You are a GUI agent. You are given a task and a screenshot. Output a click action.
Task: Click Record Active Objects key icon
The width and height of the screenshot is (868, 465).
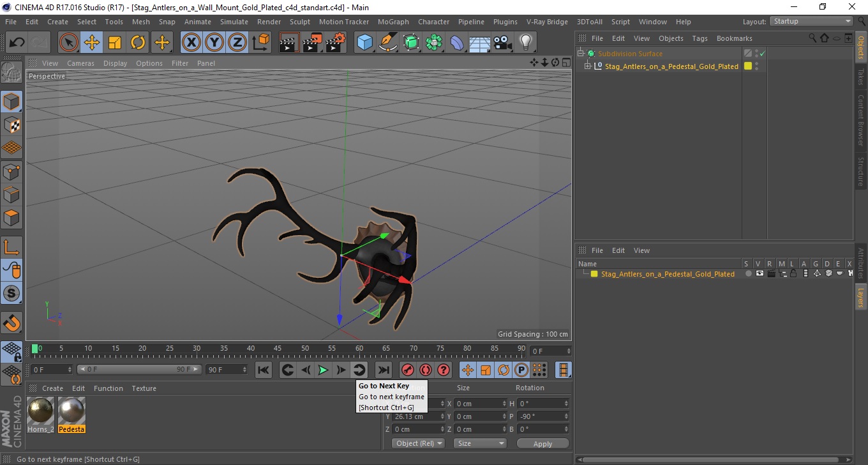(x=408, y=370)
